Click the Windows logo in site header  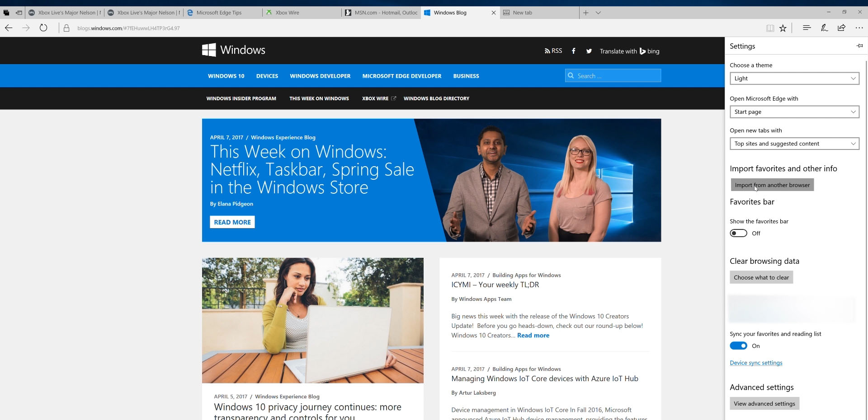[234, 50]
